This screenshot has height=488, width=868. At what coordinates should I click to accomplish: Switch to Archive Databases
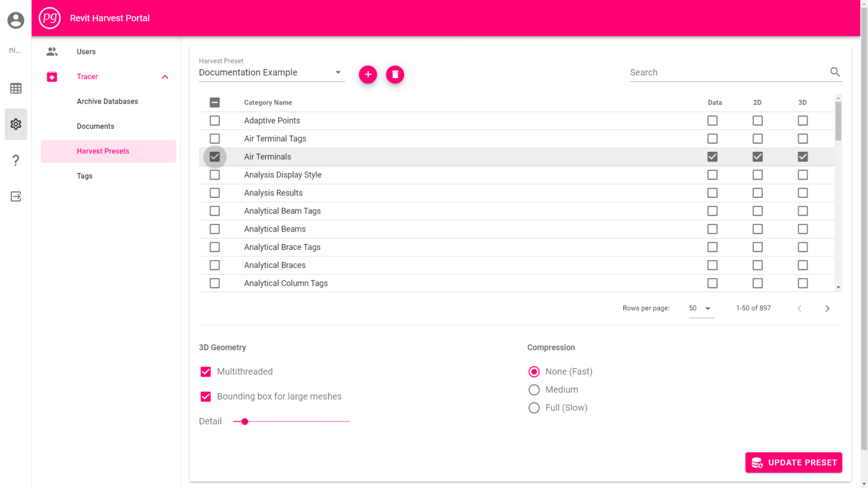(107, 101)
